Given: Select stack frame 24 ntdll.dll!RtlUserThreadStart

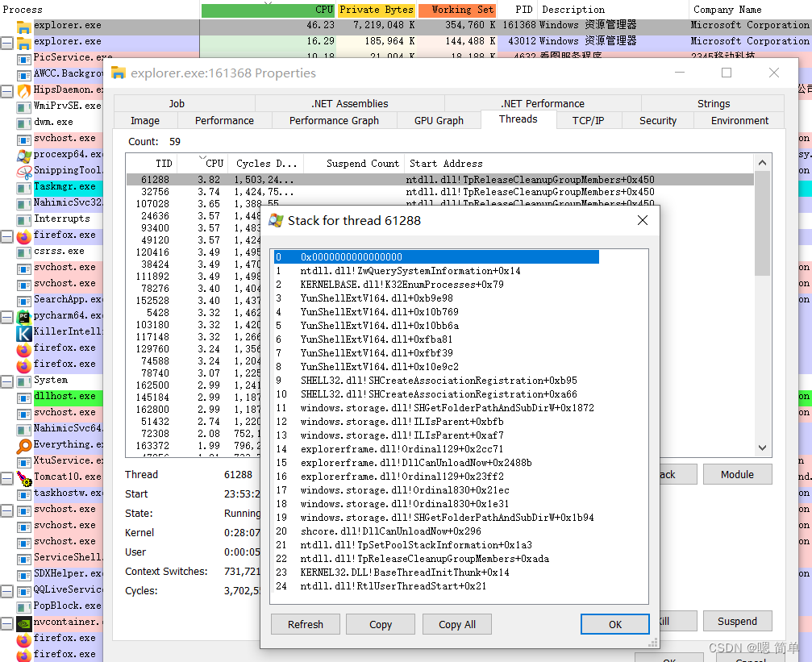Looking at the screenshot, I should [x=436, y=586].
